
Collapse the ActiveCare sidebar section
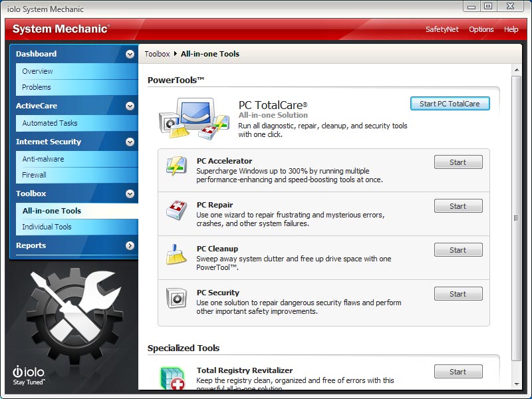(130, 106)
